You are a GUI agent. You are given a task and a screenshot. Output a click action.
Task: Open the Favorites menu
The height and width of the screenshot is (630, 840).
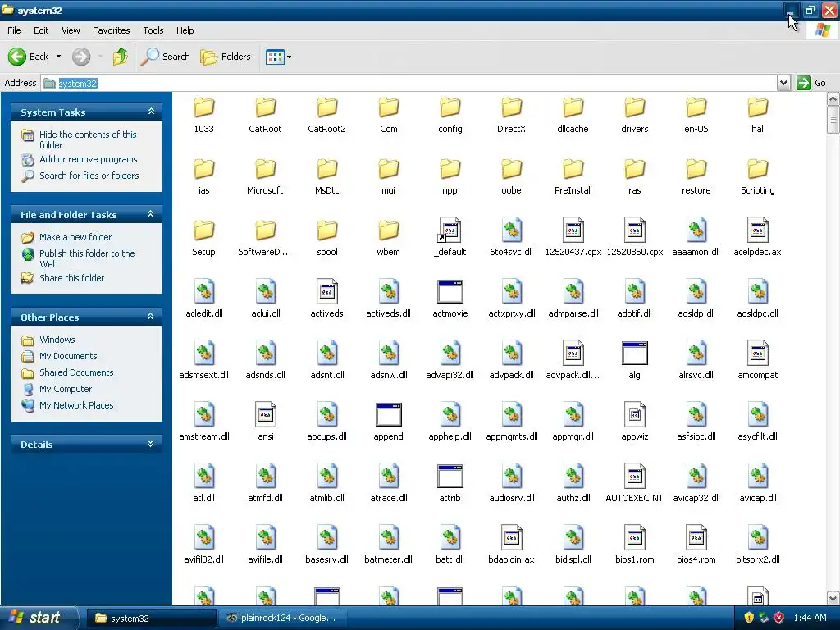pyautogui.click(x=111, y=30)
